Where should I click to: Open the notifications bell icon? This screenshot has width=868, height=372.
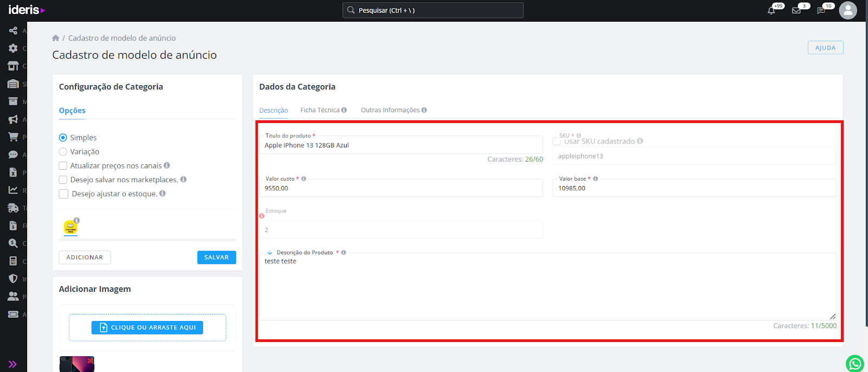click(771, 10)
